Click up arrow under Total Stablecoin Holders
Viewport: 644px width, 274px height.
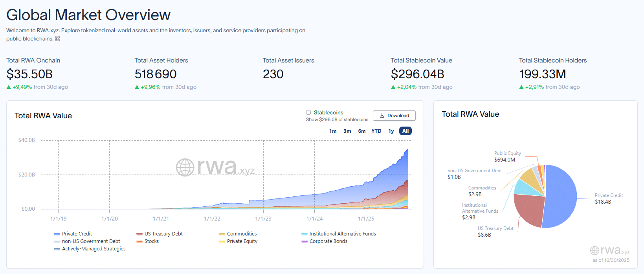coord(521,87)
